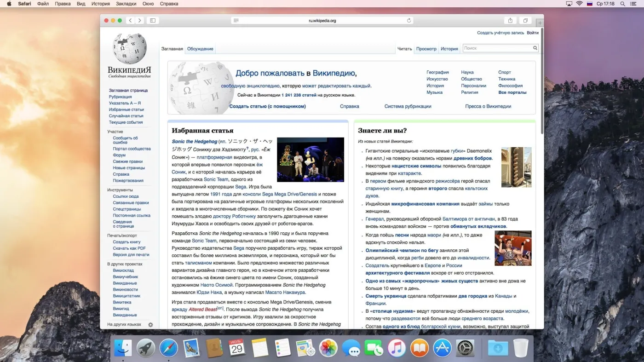Reload the page in the address bar
This screenshot has width=644, height=362.
pyautogui.click(x=409, y=21)
